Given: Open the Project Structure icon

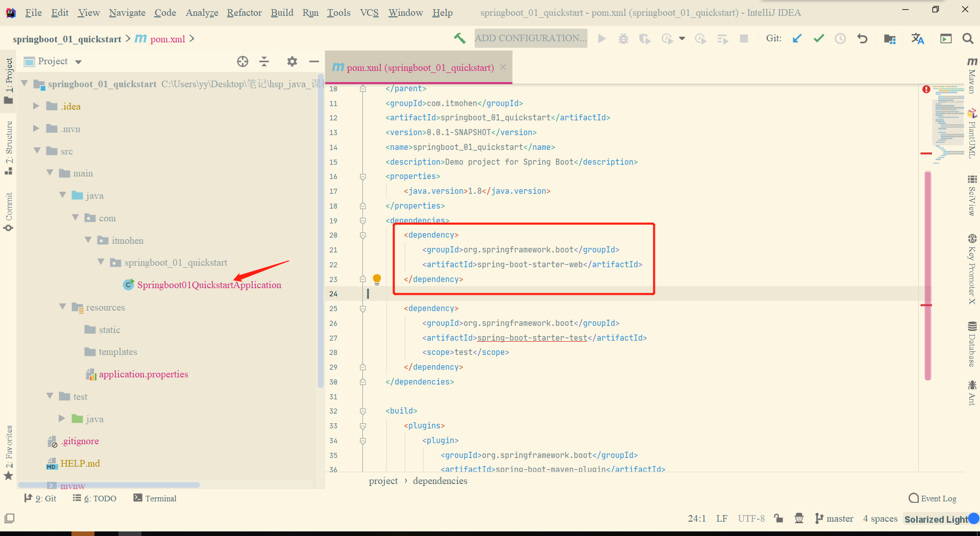Looking at the screenshot, I should (890, 39).
